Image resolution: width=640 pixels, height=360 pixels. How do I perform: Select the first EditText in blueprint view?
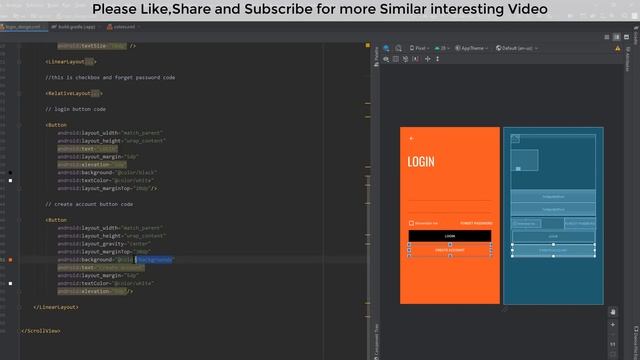tap(553, 196)
